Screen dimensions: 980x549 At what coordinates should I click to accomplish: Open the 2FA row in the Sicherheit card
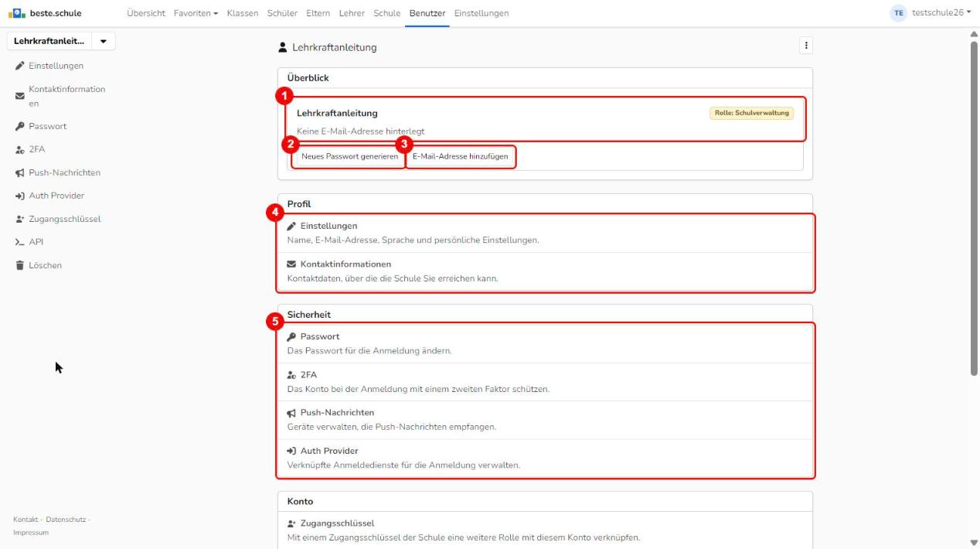coord(545,382)
